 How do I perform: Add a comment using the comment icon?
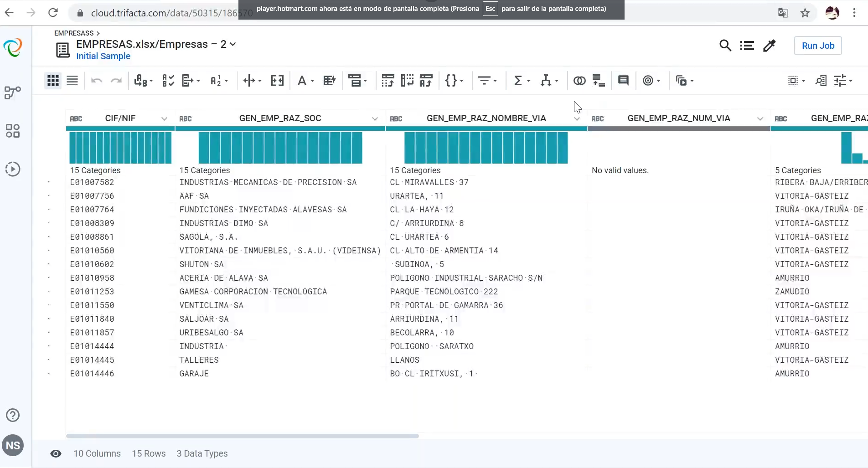(623, 81)
